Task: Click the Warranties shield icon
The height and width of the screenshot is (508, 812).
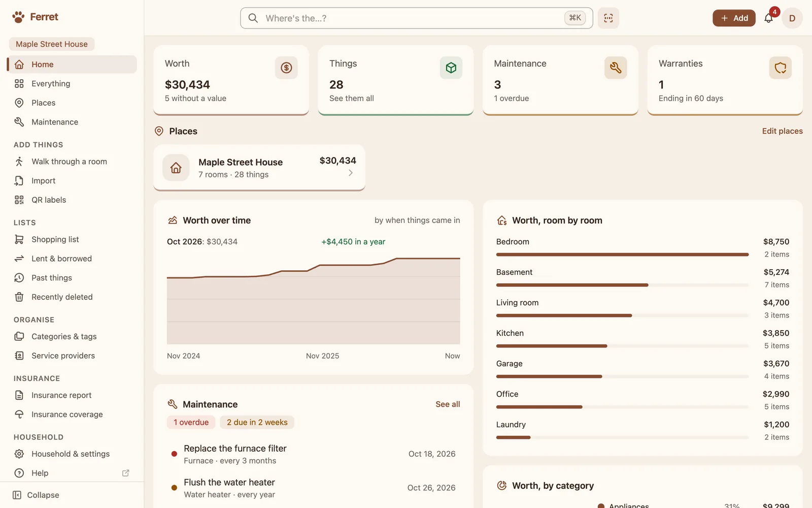Action: (780, 68)
